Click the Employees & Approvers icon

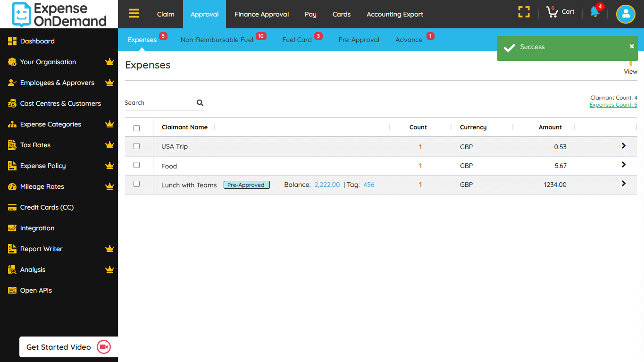click(x=12, y=83)
